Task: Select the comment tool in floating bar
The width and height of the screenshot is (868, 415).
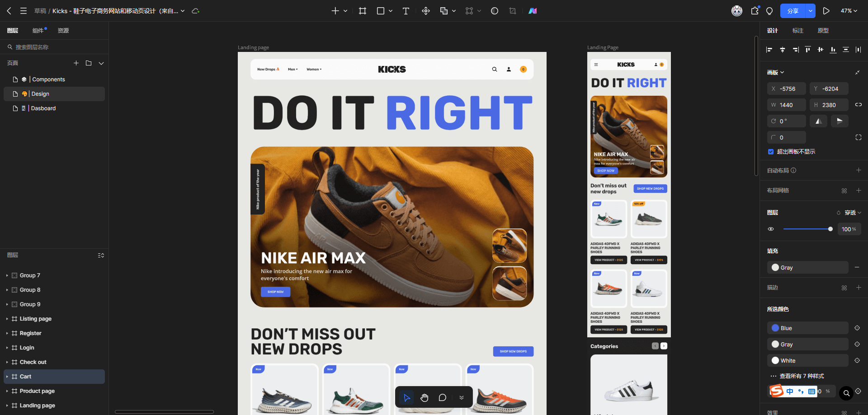Action: pos(443,397)
